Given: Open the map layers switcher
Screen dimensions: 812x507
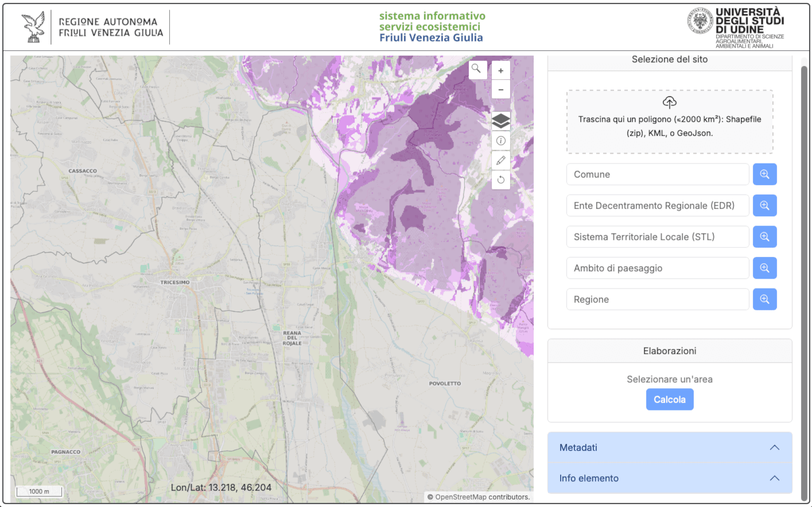Looking at the screenshot, I should (x=501, y=120).
